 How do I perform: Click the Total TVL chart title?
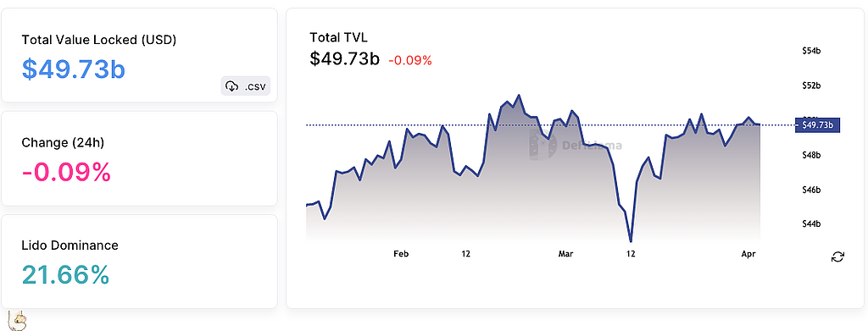(x=338, y=37)
